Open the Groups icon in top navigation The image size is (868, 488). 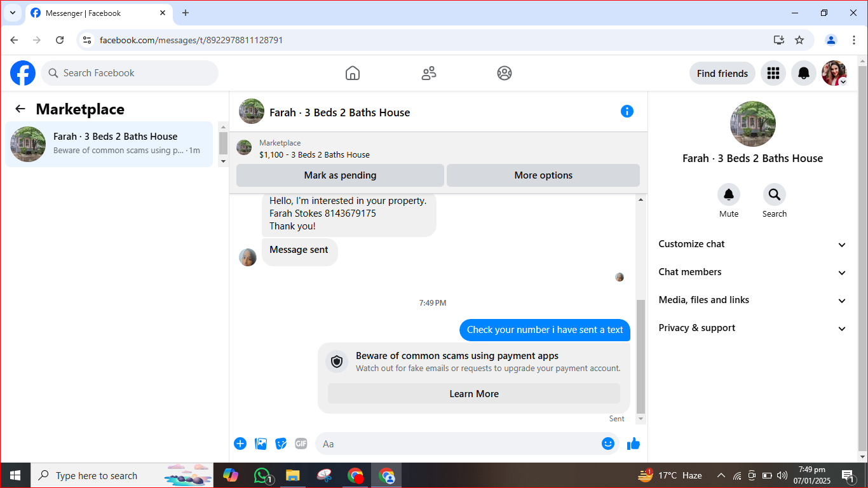tap(505, 73)
